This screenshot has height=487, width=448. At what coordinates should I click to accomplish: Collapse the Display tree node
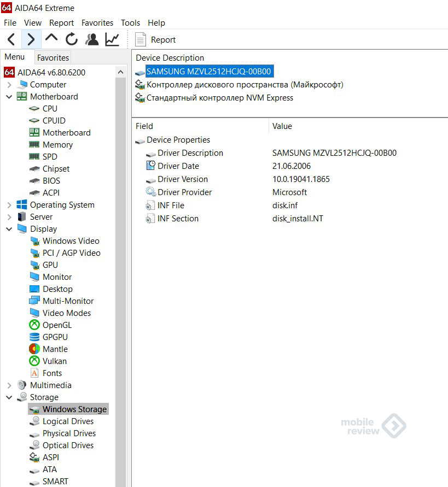coord(9,229)
